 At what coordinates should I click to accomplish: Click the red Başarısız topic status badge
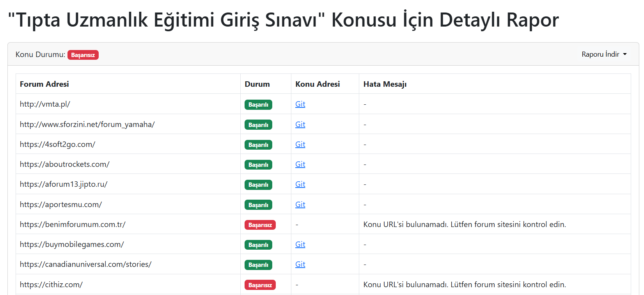pyautogui.click(x=83, y=55)
